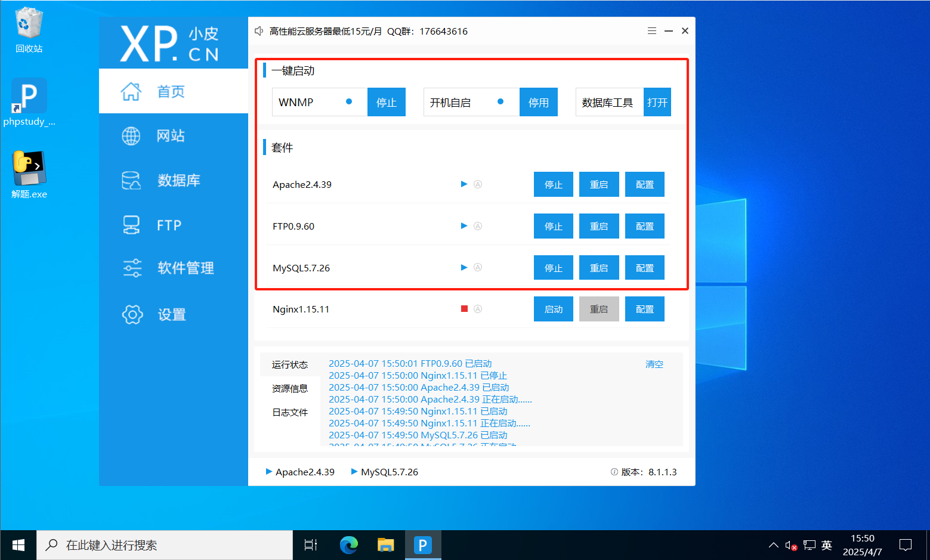
Task: Stop the MySQL5.7.26 service
Action: [x=554, y=268]
